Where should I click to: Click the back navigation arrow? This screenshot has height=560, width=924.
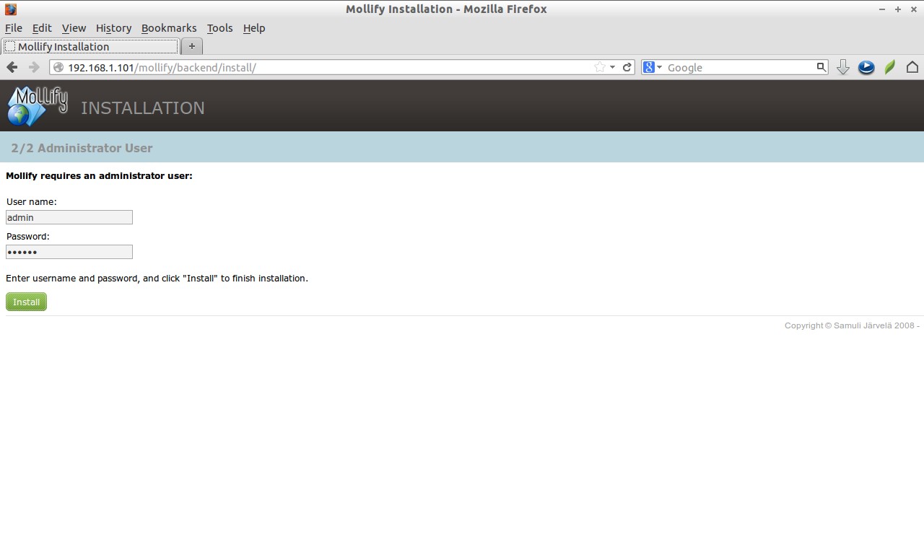coord(12,67)
